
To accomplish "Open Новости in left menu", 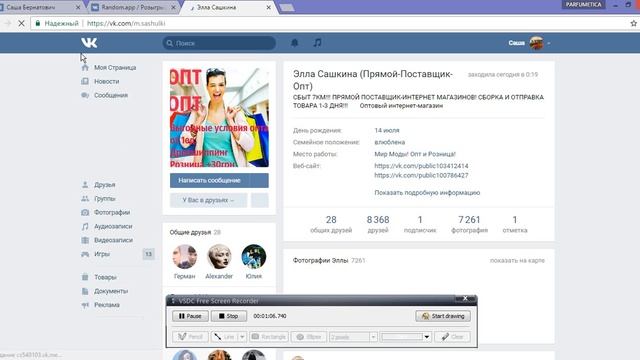I will tap(107, 82).
